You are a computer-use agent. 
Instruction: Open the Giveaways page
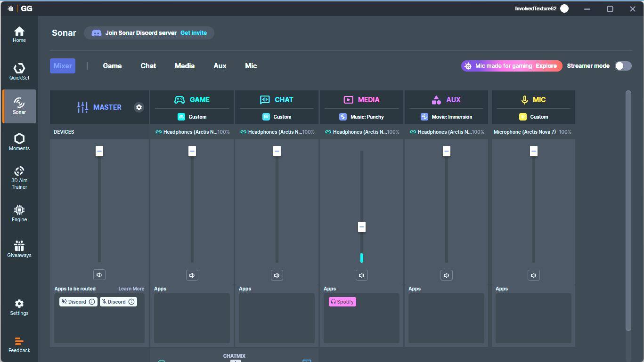point(19,249)
